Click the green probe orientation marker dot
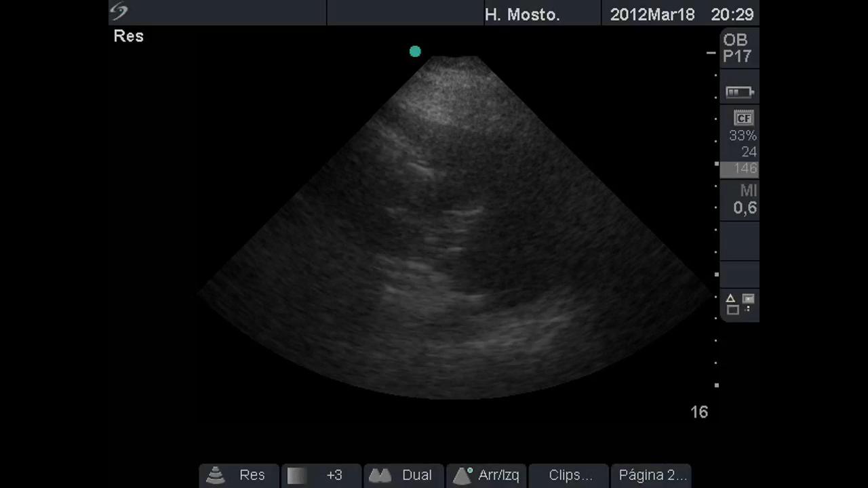This screenshot has height=488, width=868. click(x=415, y=52)
